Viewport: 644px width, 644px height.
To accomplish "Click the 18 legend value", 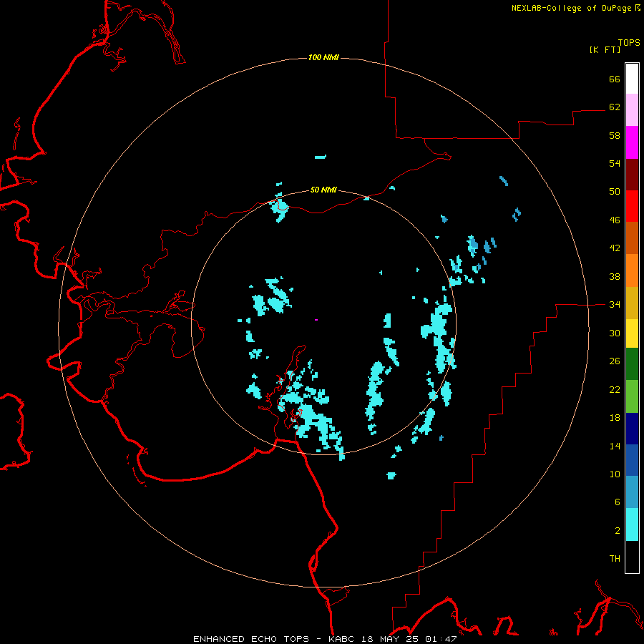I will click(615, 418).
